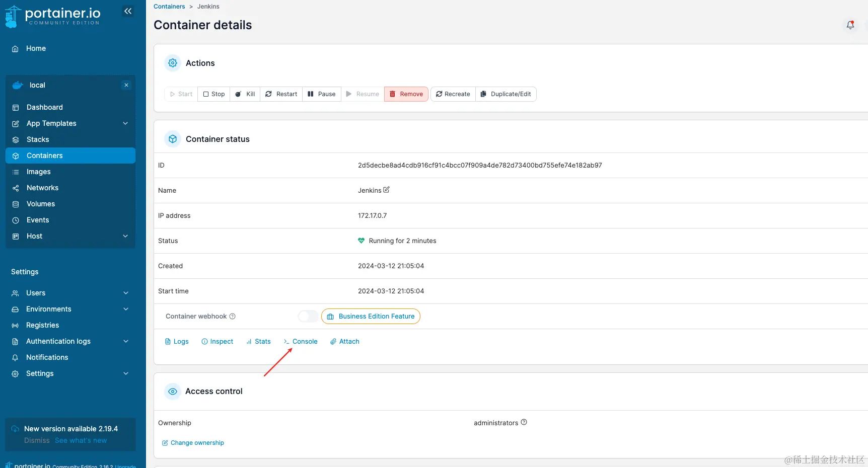Expand the App Templates submenu chevron
The height and width of the screenshot is (468, 868).
[x=125, y=123]
